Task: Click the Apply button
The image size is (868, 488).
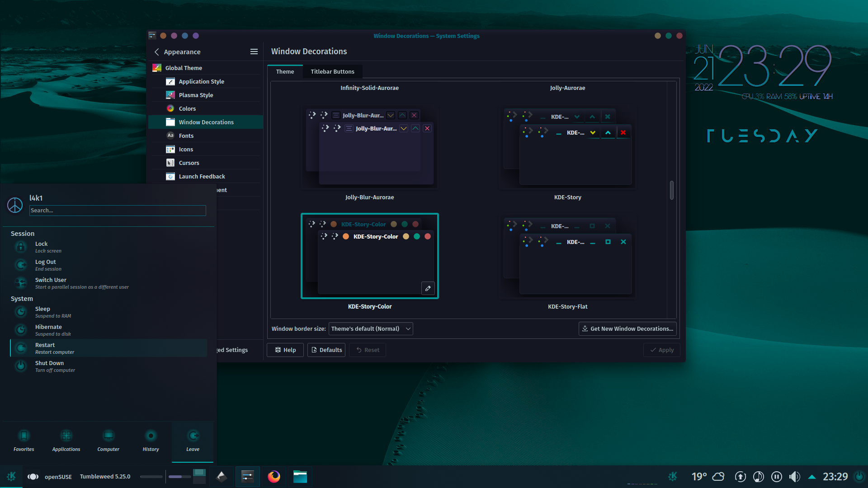Action: [662, 350]
